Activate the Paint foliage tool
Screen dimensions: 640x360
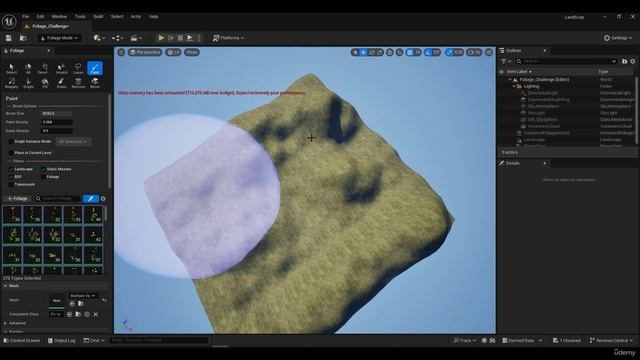(x=95, y=68)
